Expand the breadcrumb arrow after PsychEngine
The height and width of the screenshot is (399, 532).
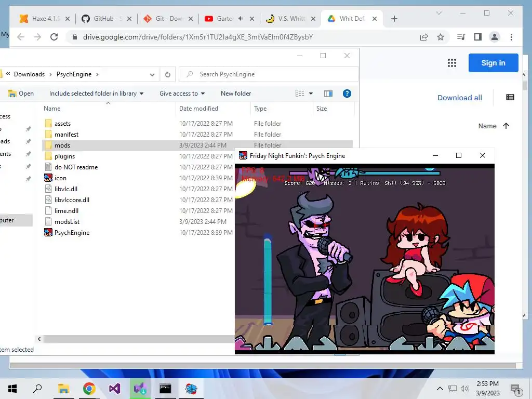tap(97, 74)
